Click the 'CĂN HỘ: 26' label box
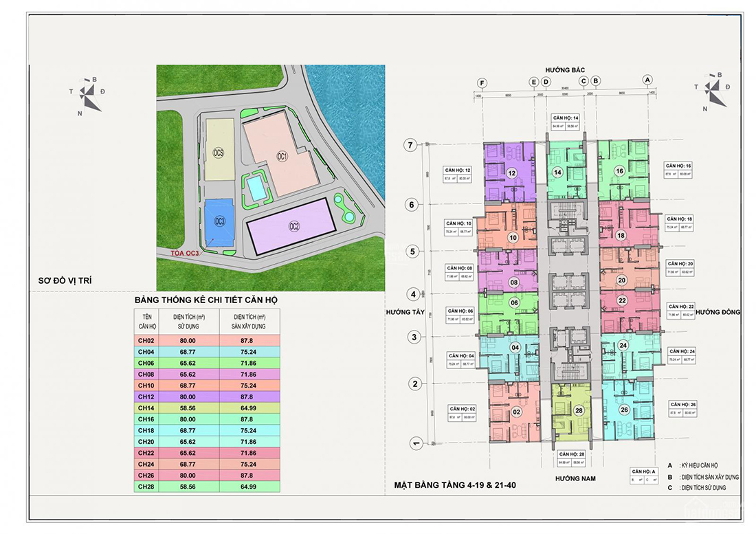 click(x=682, y=409)
